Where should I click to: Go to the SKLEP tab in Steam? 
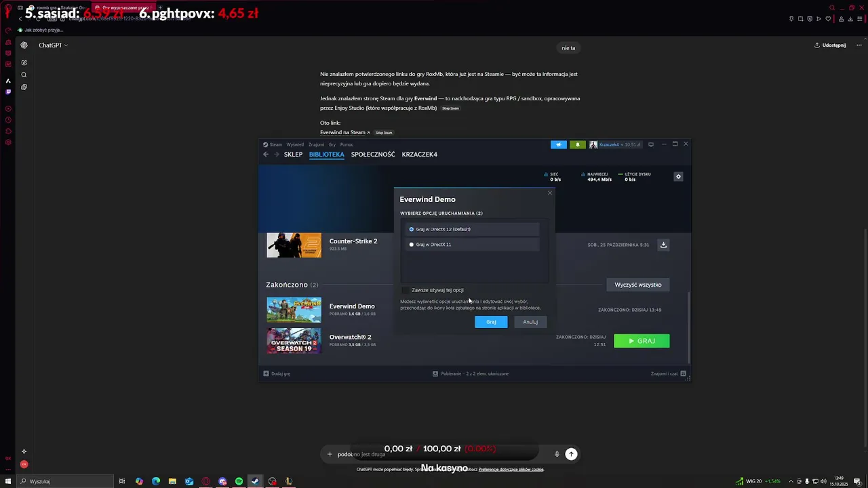click(x=293, y=155)
